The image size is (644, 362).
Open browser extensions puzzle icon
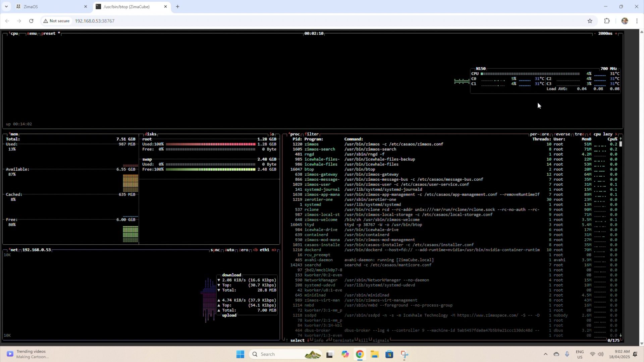pyautogui.click(x=607, y=21)
